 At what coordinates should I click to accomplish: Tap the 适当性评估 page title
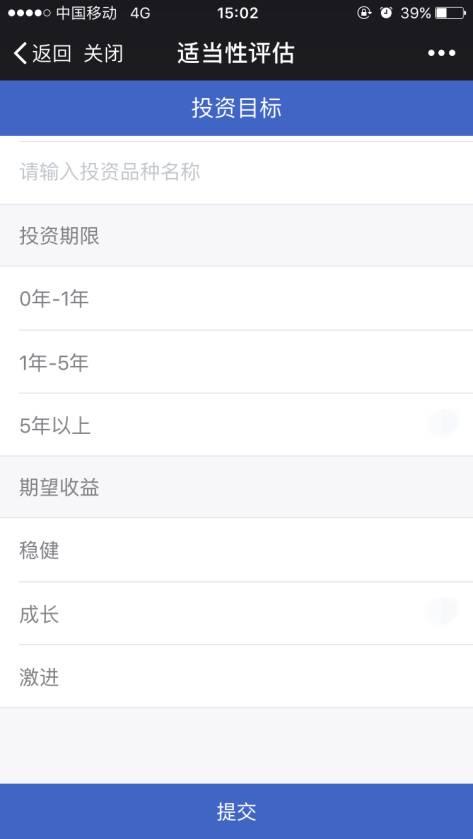click(236, 54)
